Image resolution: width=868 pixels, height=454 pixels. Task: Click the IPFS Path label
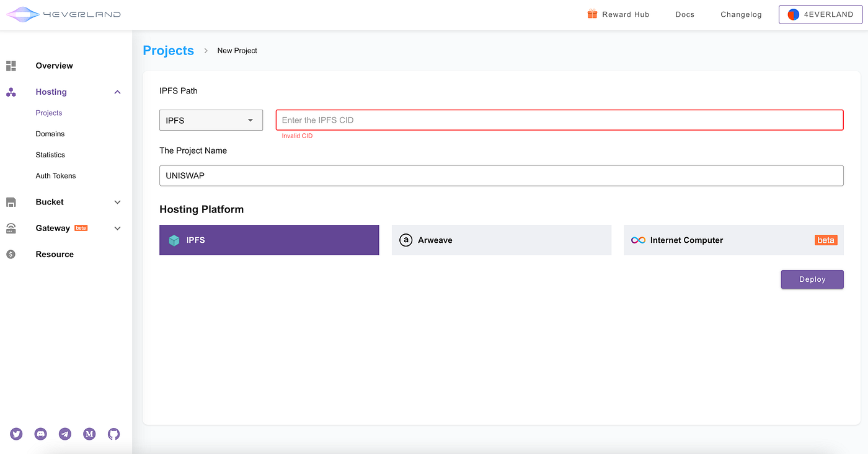coord(179,91)
